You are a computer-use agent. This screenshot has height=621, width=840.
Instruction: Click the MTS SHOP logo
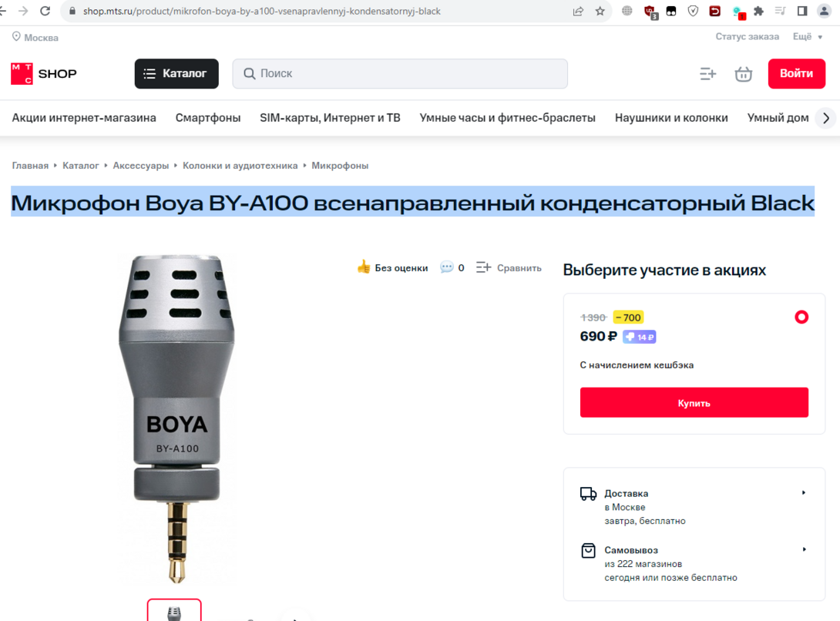pos(42,73)
